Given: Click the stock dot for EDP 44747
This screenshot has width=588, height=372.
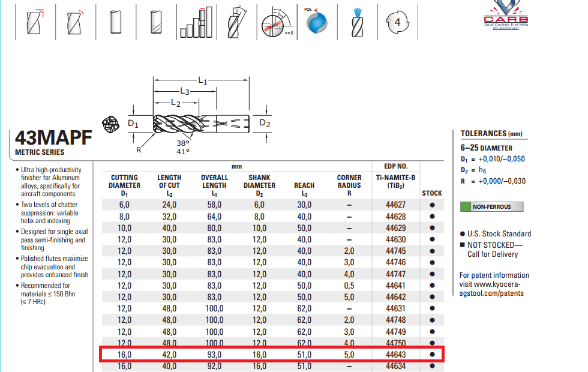Looking at the screenshot, I should [x=432, y=274].
